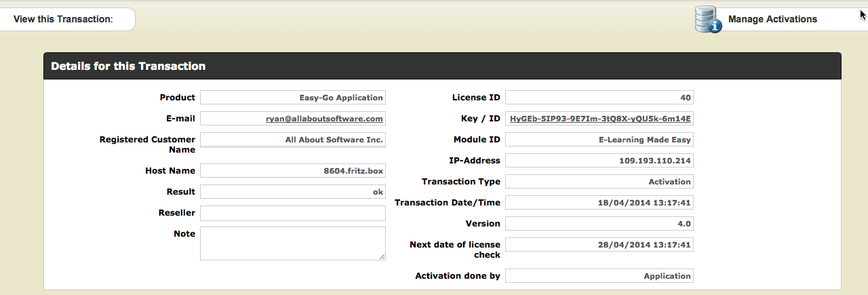Click inside the Note text area

click(292, 243)
